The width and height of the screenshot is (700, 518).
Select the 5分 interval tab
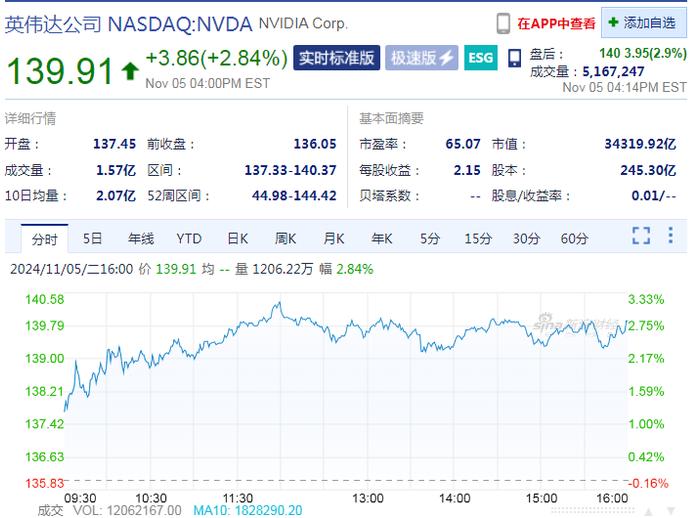430,238
